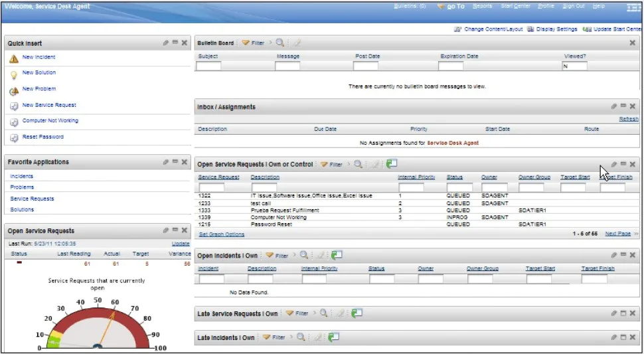Viewport: 644px width, 354px height.
Task: Click the New Solution lightbulb icon
Action: pyautogui.click(x=13, y=75)
